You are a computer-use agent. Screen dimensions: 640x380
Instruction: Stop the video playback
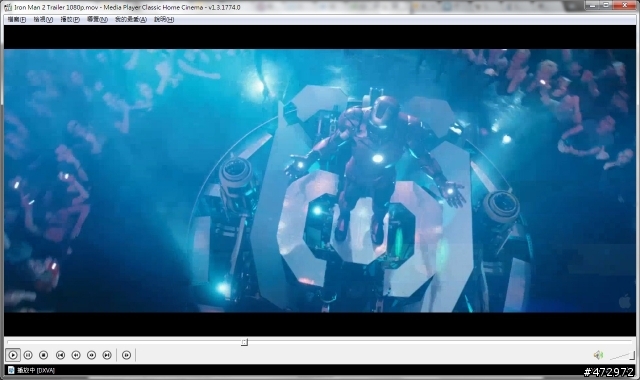(x=44, y=355)
